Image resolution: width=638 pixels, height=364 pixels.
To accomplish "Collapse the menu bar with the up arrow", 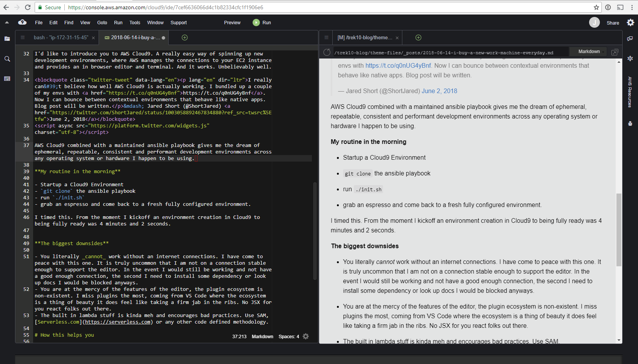I will [7, 22].
